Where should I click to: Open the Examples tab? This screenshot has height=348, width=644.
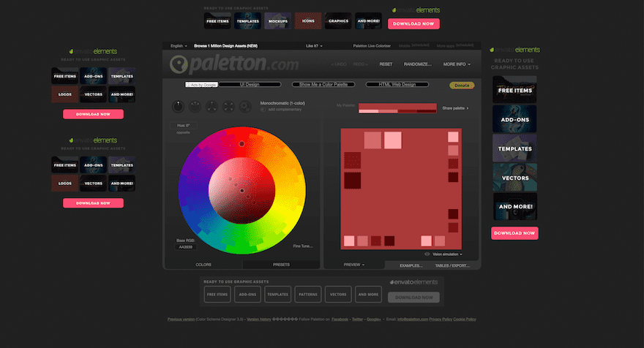point(411,265)
